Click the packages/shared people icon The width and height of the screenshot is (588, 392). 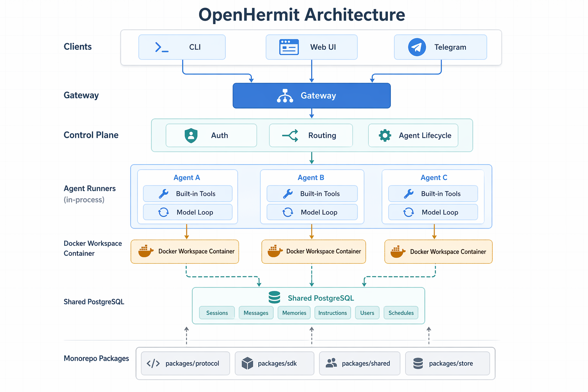click(x=331, y=363)
